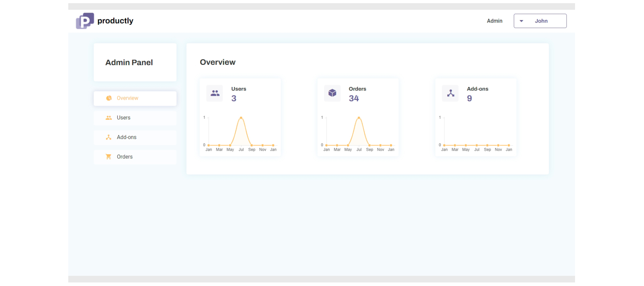
Task: Click the Admin label in header
Action: point(494,21)
